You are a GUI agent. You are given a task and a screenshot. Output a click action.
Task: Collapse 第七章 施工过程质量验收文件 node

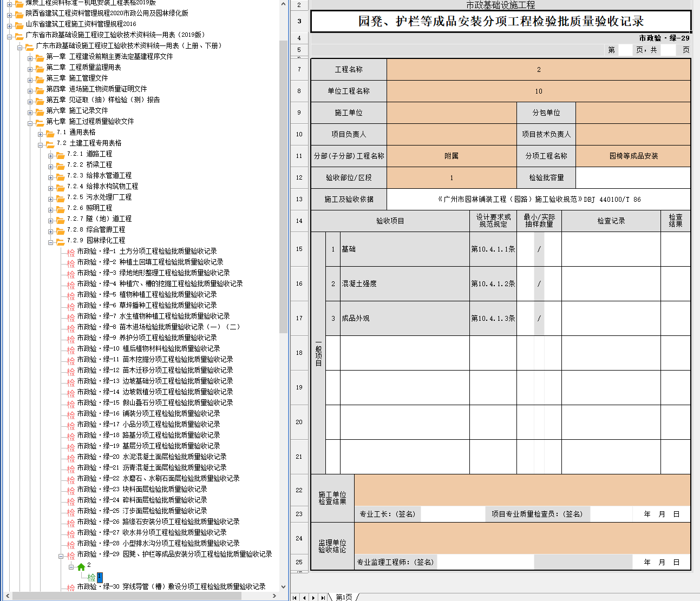[30, 122]
